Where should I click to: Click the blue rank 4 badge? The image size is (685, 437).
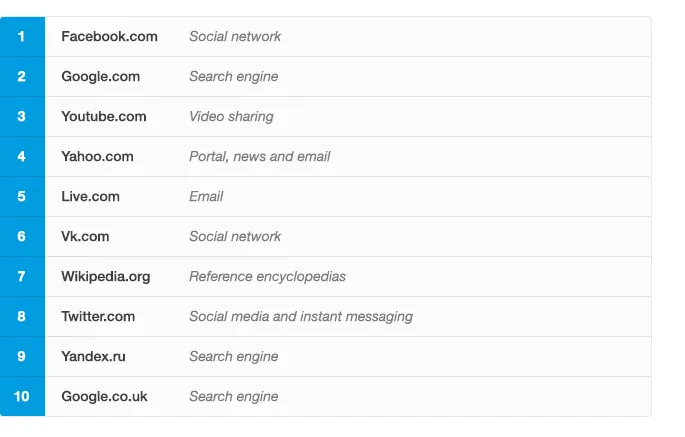(22, 156)
